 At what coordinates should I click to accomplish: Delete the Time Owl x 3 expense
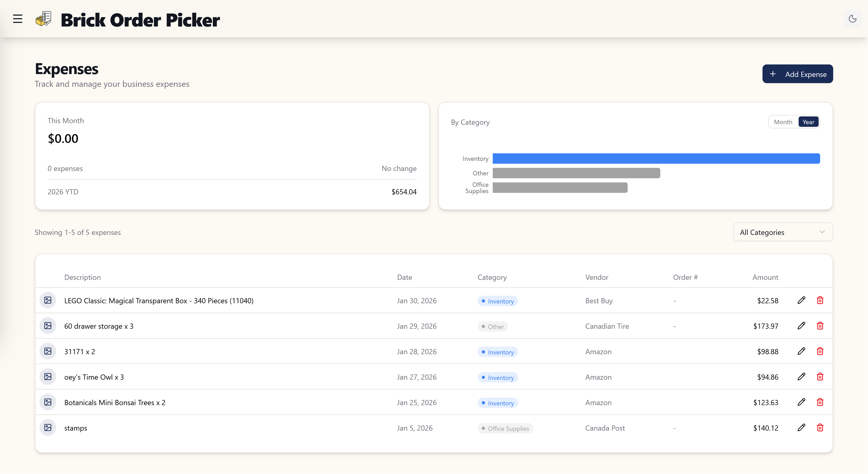coord(820,377)
